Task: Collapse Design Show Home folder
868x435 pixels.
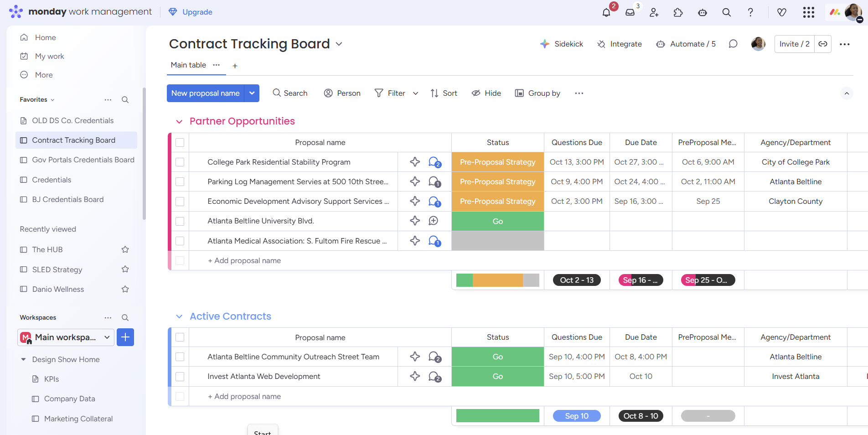Action: [23, 359]
